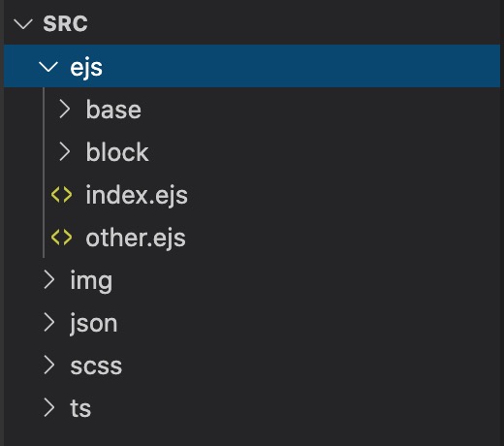Click the index.ejs file type icon
The image size is (504, 446).
61,195
